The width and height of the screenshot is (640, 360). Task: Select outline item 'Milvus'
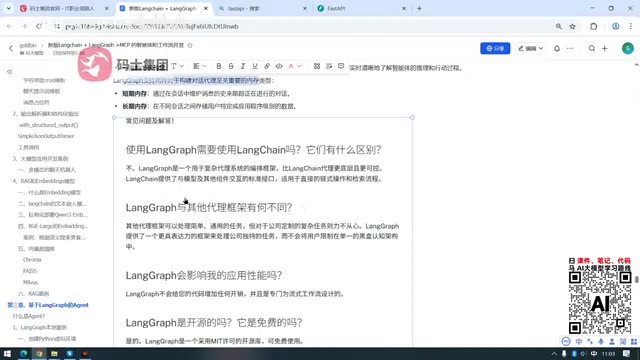click(x=30, y=282)
